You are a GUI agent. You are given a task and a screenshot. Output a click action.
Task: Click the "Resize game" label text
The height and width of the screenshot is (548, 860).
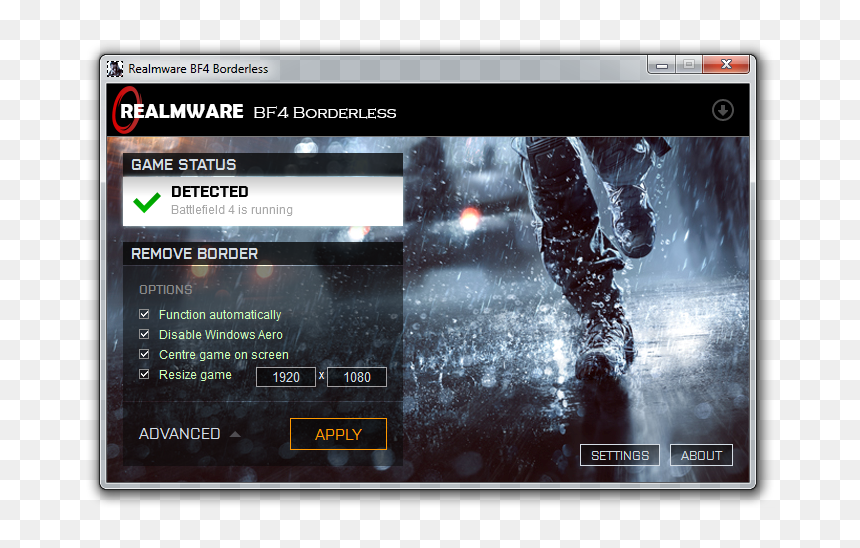(195, 375)
